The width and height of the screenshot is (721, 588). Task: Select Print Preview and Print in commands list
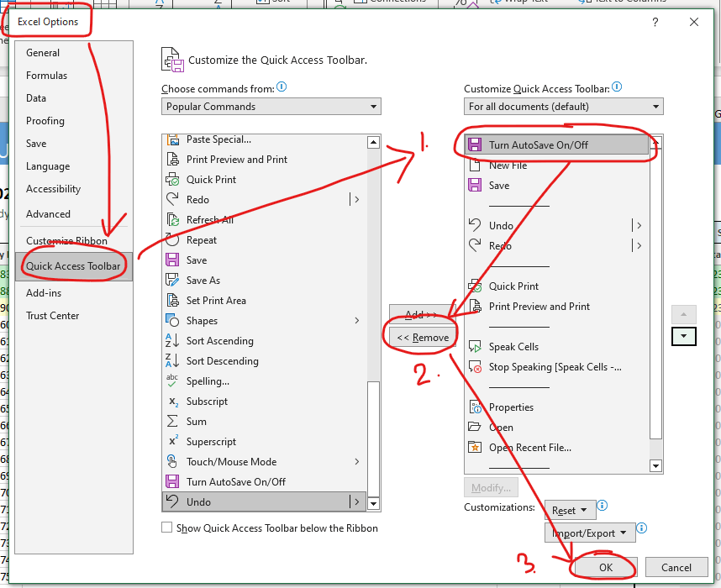(x=265, y=160)
